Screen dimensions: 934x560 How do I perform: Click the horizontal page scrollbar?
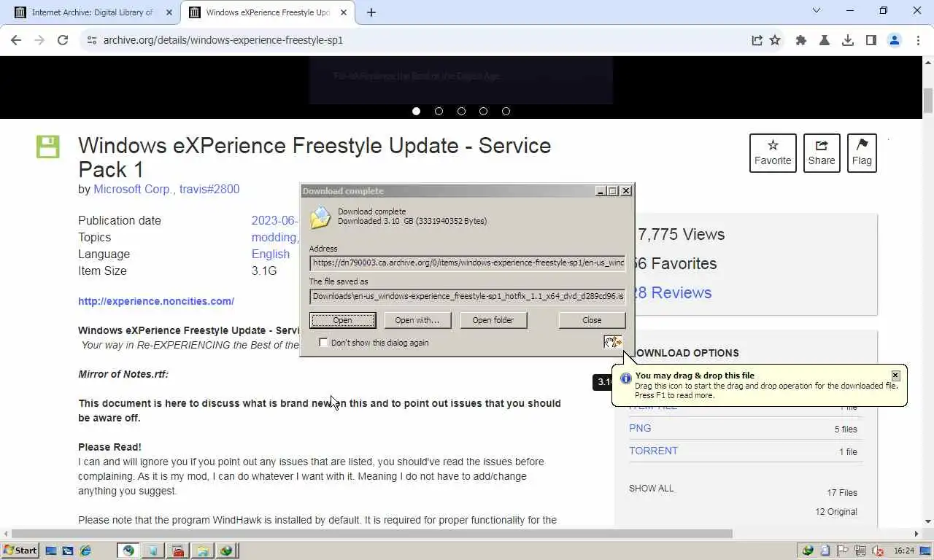[x=372, y=534]
